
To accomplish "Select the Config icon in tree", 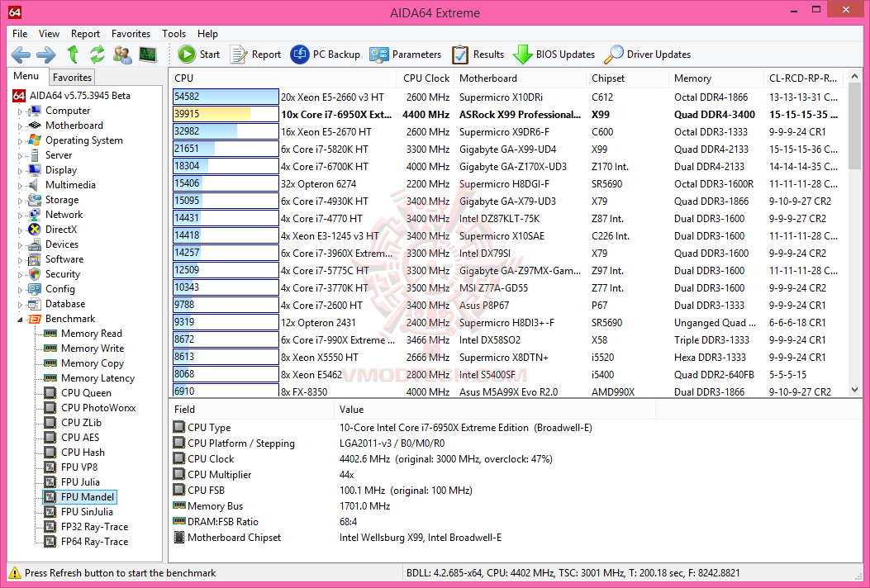I will coord(35,289).
